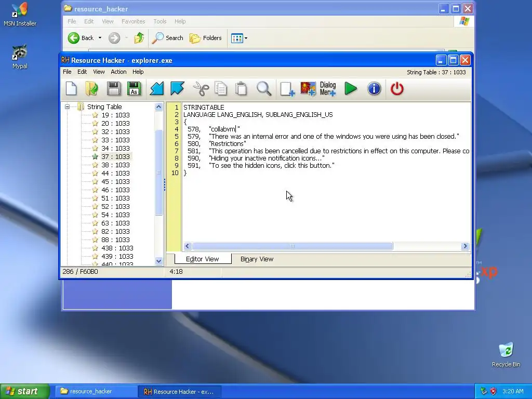Select tree item 44 : 1033

[x=115, y=174]
